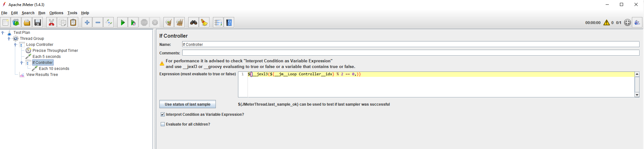
Task: Open the Tools menu
Action: [72, 13]
